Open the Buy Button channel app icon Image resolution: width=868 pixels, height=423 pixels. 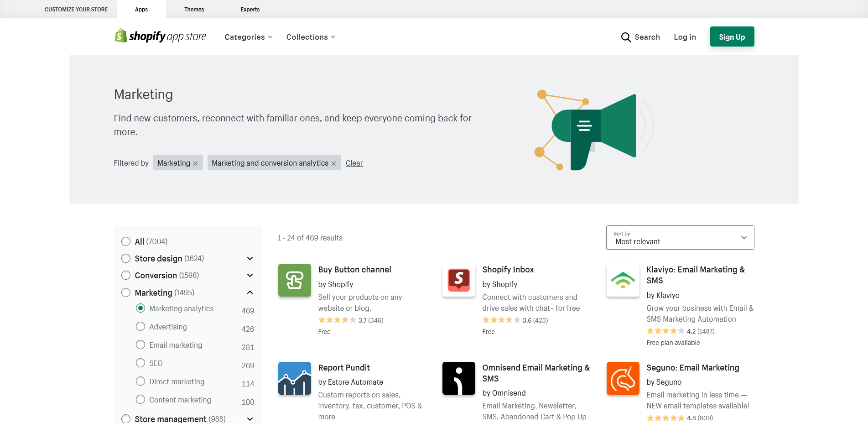[295, 280]
